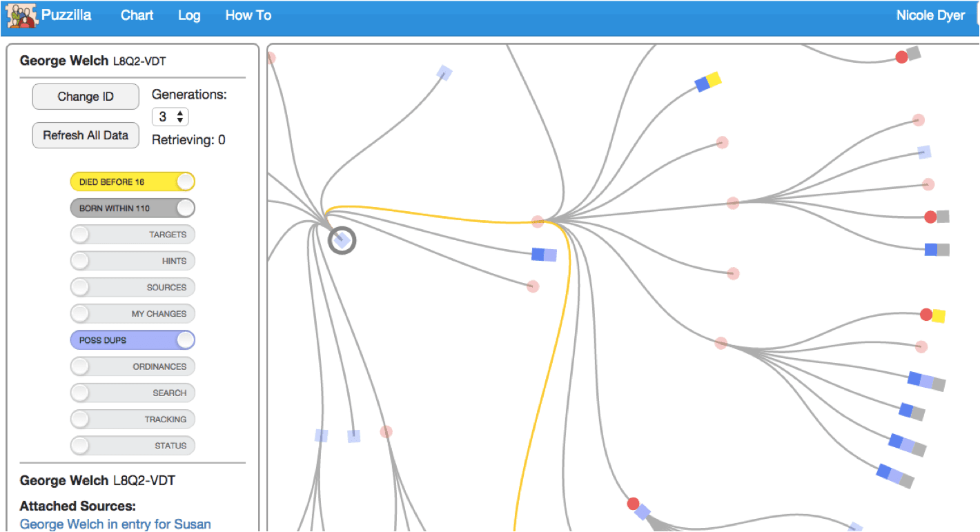Select the gray-circled George Welch node
This screenshot has width=980, height=532.
pyautogui.click(x=342, y=241)
